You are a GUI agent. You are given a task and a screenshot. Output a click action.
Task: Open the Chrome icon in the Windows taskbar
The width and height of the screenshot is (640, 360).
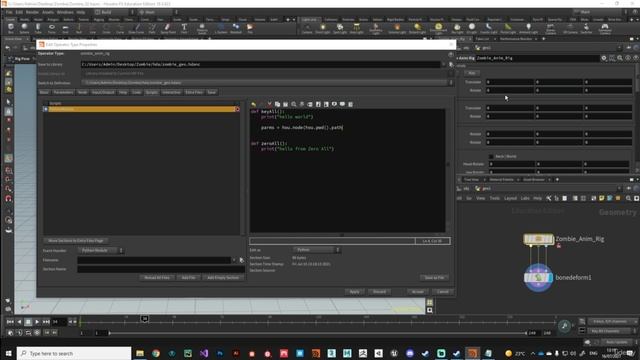click(x=156, y=353)
